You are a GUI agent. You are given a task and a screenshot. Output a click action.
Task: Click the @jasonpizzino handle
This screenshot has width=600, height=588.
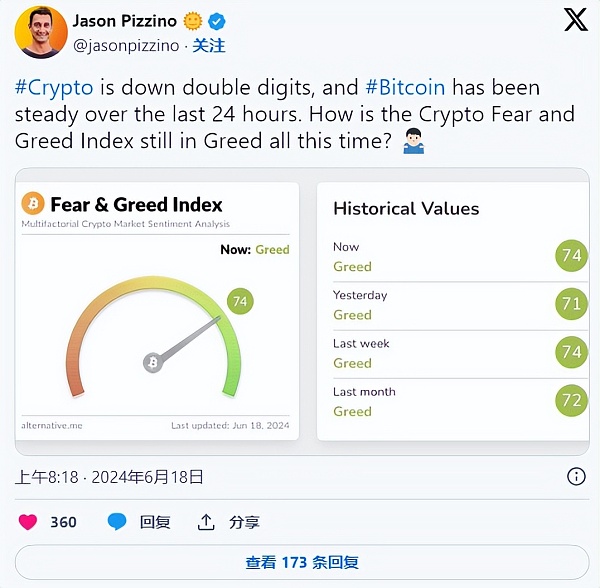coord(127,46)
